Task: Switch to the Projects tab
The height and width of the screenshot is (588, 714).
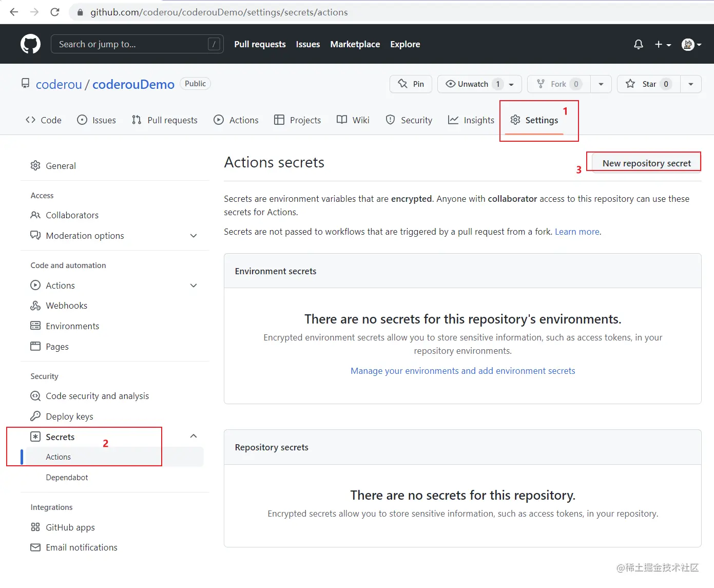Action: coord(298,120)
